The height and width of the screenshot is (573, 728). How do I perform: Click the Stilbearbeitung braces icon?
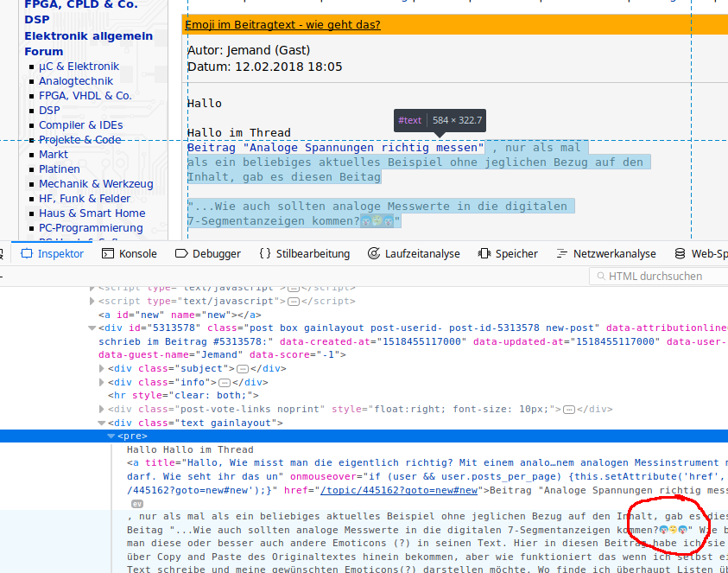(265, 254)
